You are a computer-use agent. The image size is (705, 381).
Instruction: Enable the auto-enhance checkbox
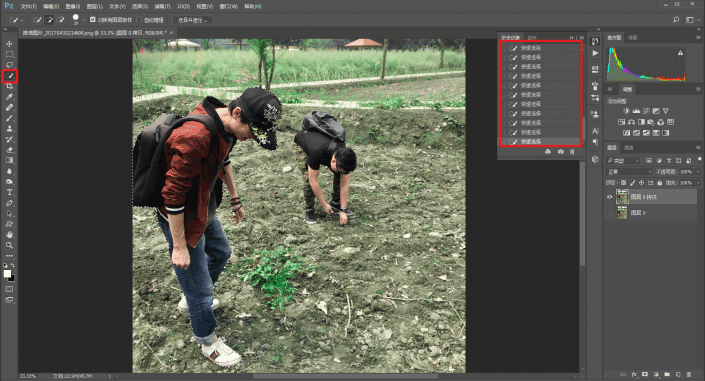coord(139,19)
